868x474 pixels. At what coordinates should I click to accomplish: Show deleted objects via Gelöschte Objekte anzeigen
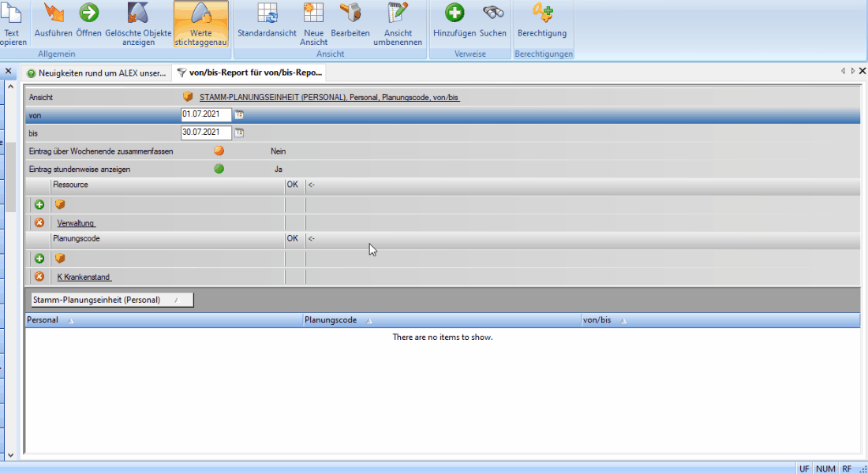138,13
